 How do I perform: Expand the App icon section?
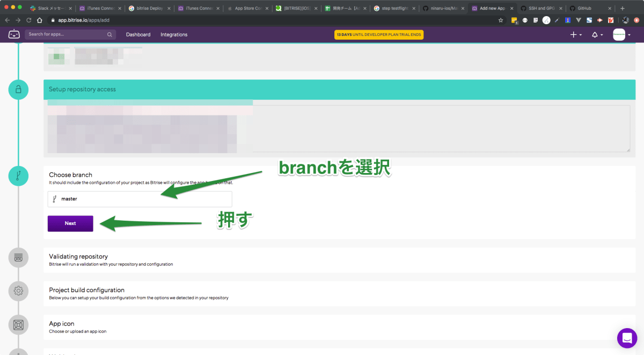(x=339, y=327)
